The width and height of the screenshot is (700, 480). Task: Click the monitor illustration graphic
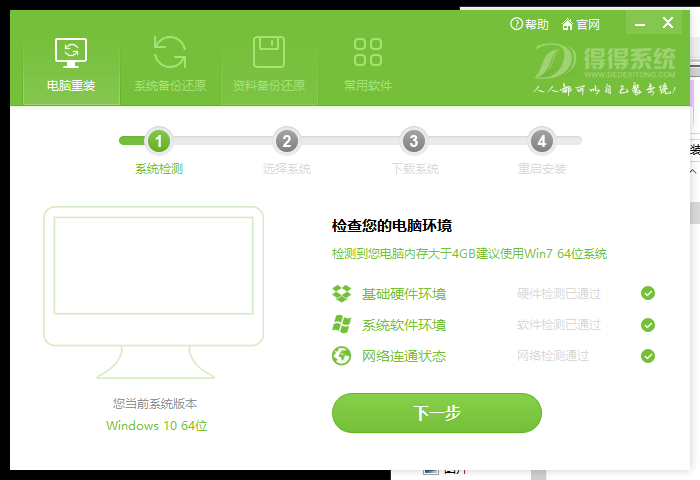point(154,292)
